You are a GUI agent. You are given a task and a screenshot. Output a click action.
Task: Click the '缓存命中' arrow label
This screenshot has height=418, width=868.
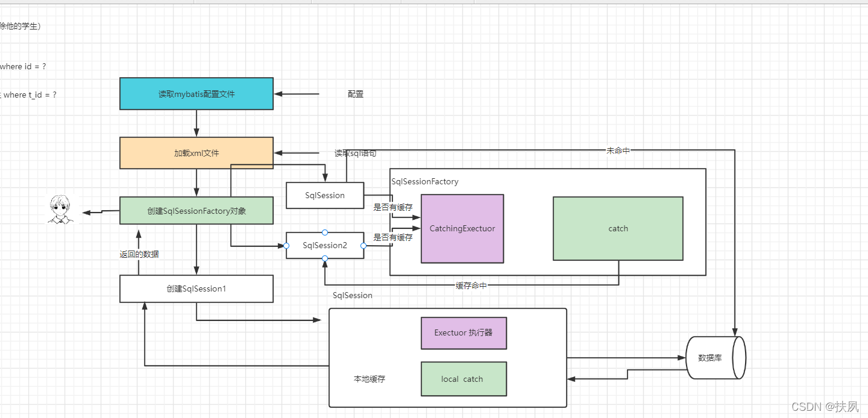[471, 285]
